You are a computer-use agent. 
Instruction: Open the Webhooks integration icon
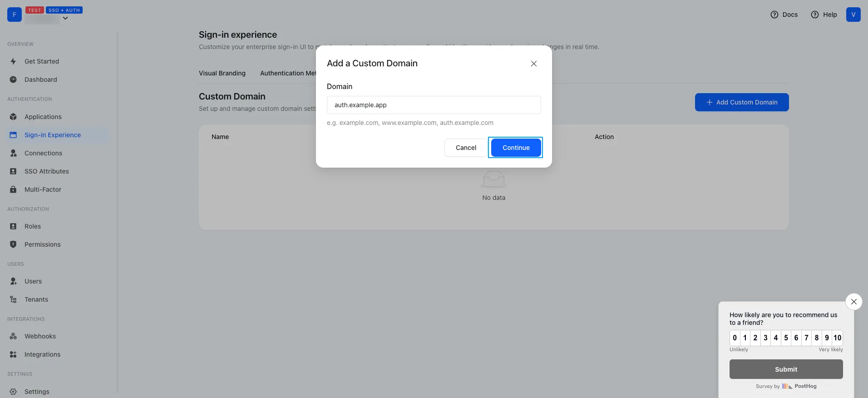tap(14, 336)
